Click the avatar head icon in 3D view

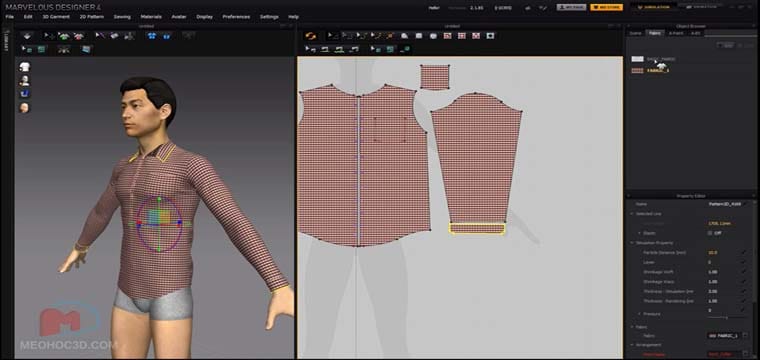[24, 108]
